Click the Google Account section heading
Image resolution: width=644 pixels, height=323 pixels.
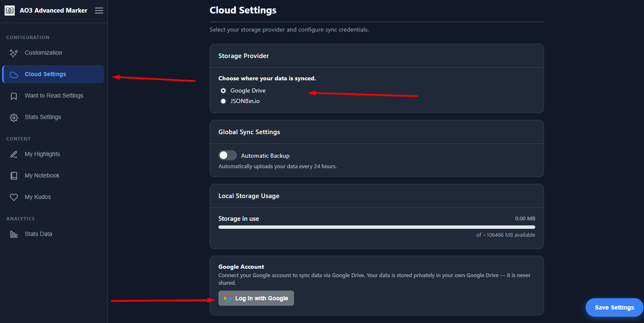241,267
